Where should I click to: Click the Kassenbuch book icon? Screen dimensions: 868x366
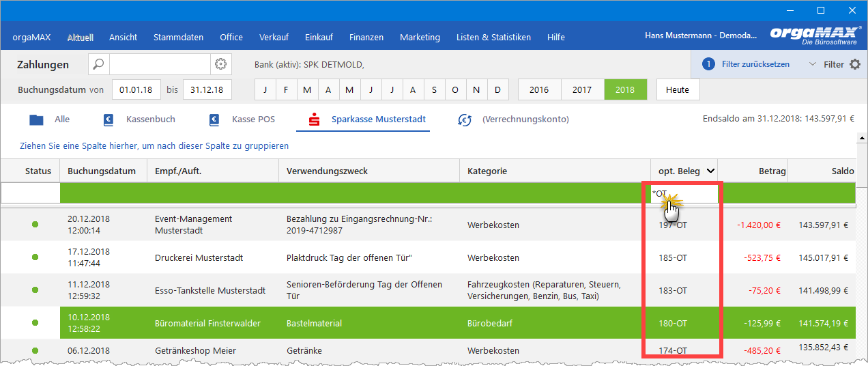pyautogui.click(x=108, y=119)
